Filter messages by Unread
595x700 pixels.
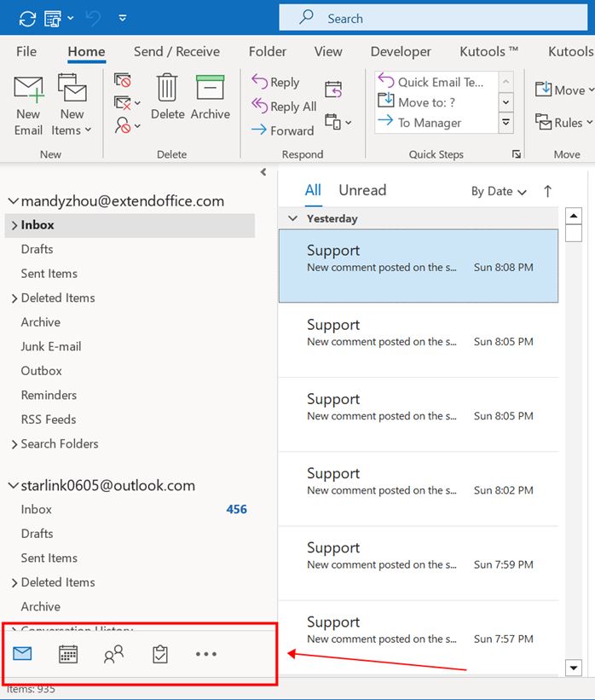tap(362, 190)
